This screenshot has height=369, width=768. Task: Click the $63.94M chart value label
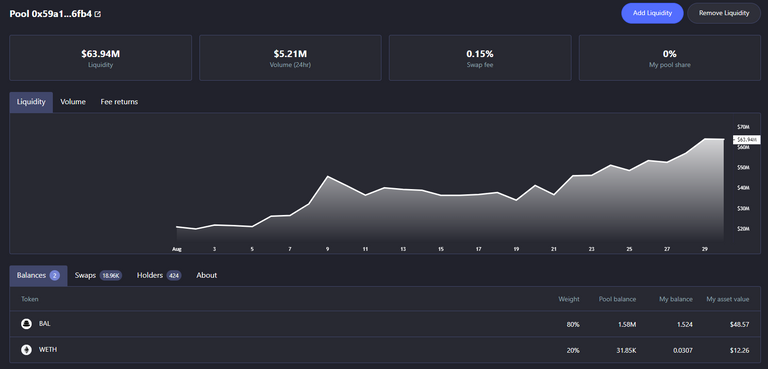click(x=747, y=140)
